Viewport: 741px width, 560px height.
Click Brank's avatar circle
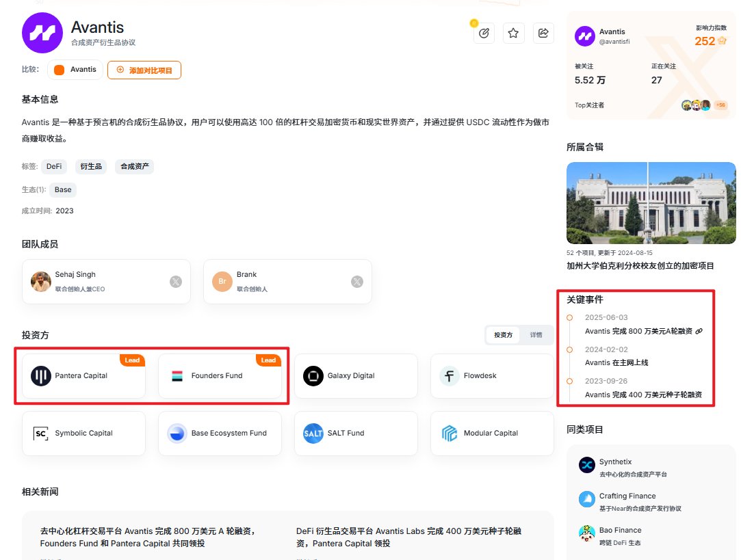click(222, 282)
